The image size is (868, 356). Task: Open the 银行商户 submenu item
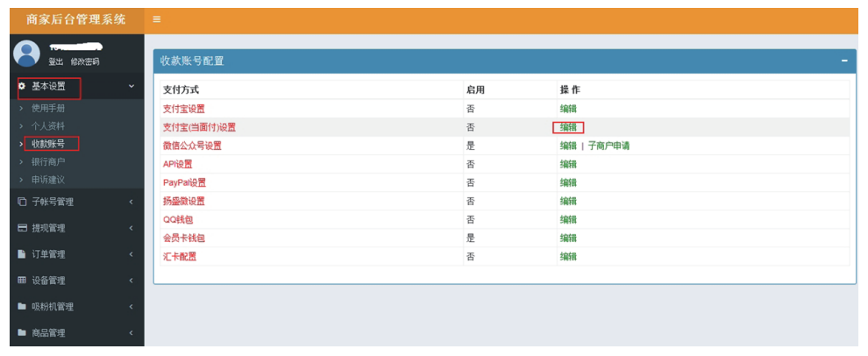[48, 161]
